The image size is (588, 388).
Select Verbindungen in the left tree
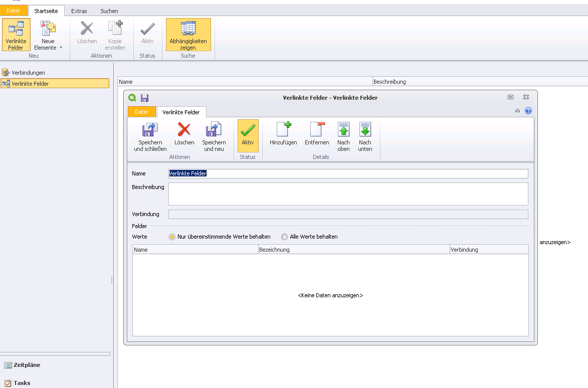[x=28, y=73]
